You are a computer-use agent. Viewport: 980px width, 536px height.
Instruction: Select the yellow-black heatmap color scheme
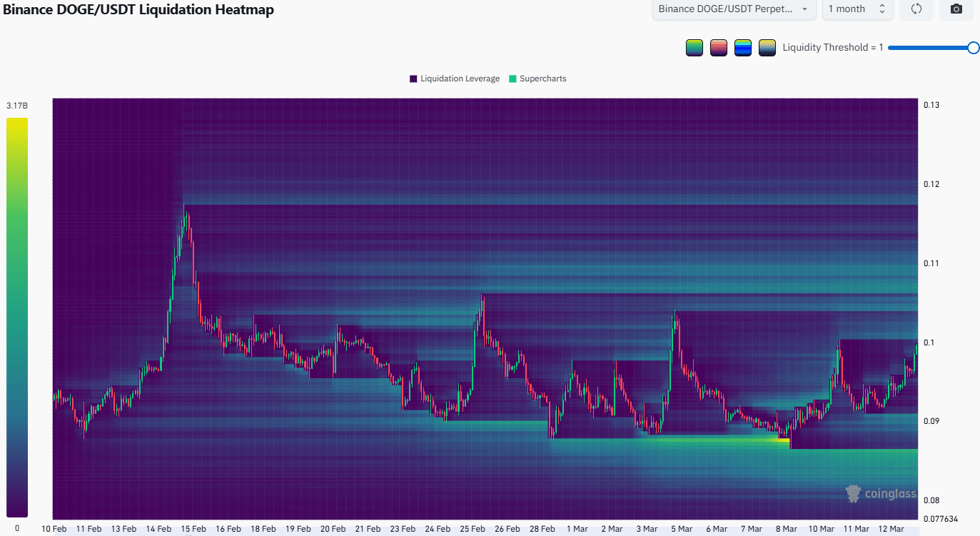(x=767, y=47)
